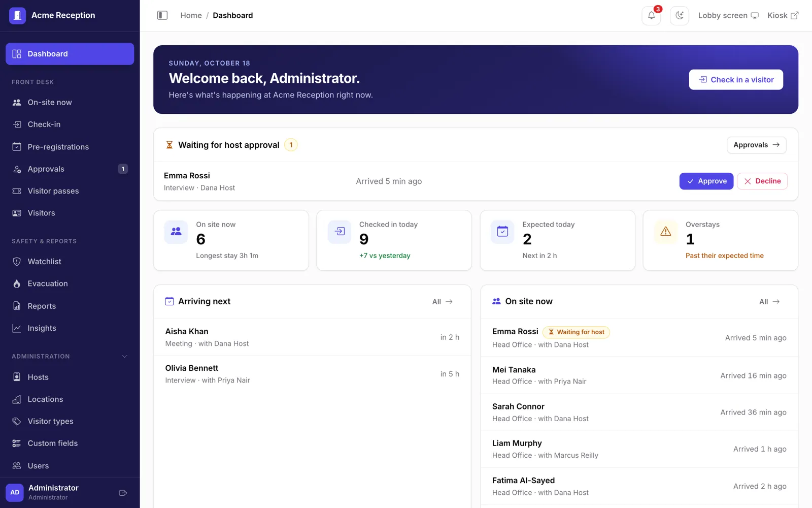Screen dimensions: 812x508
Task: Approve Emma Rossi's visit
Action: tap(706, 181)
